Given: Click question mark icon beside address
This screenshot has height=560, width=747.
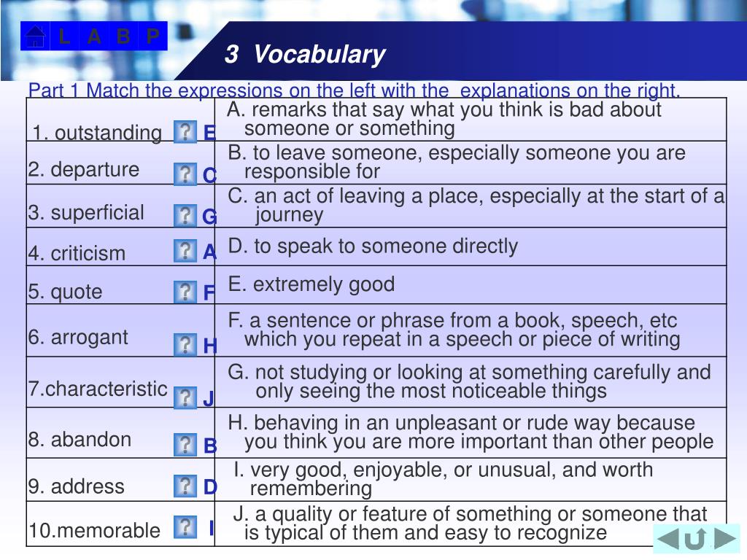Looking at the screenshot, I should [x=185, y=486].
